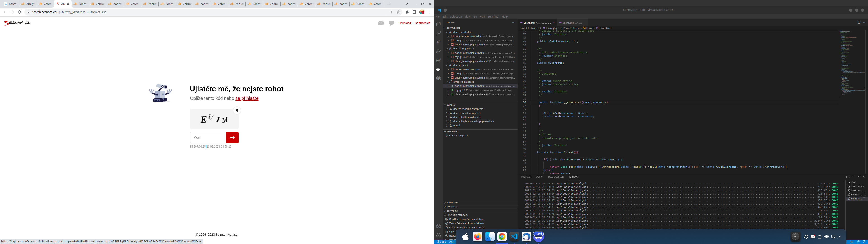Maximize the terminal panel size
This screenshot has height=244, width=868.
859,177
